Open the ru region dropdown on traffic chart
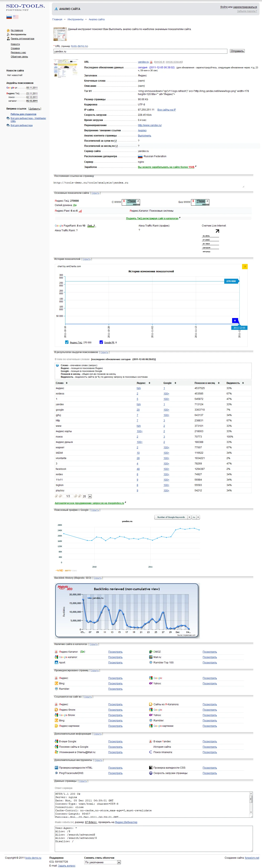 pyautogui.click(x=196, y=517)
